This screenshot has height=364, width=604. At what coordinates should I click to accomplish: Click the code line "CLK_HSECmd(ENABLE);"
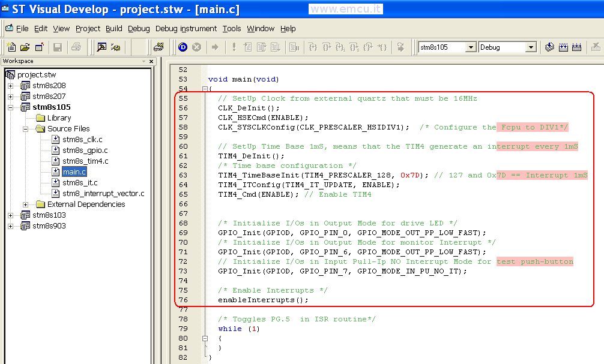(x=263, y=118)
